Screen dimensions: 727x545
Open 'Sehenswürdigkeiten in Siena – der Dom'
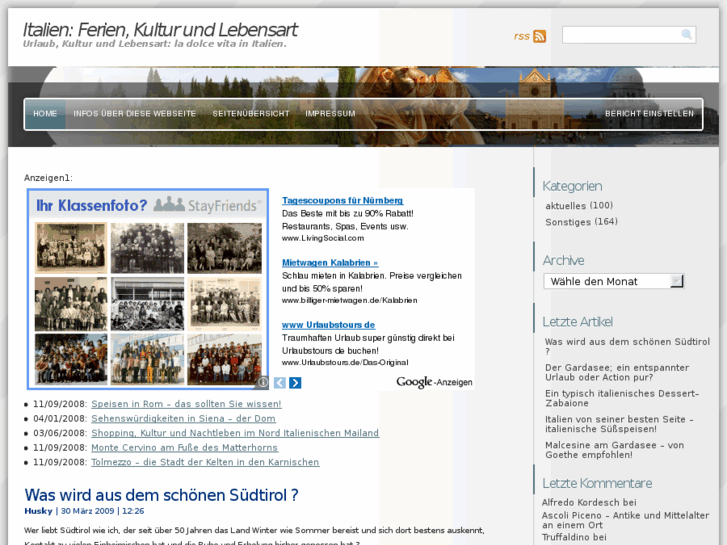(x=183, y=418)
